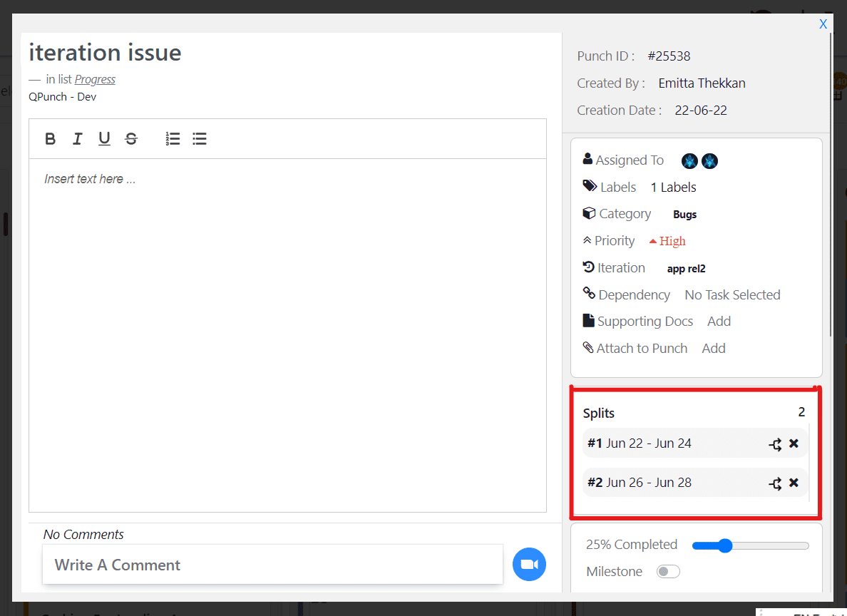Viewport: 847px width, 616px height.
Task: Add an attachment to the punch
Action: click(713, 348)
